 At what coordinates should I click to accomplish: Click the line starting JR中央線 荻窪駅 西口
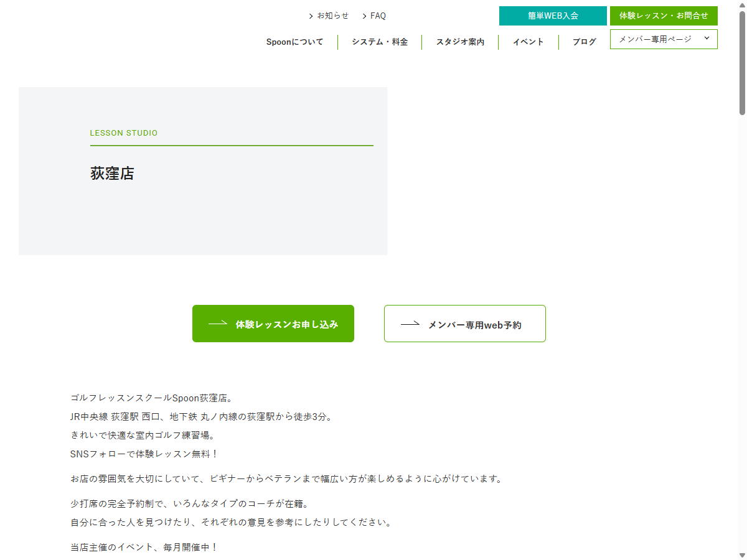click(x=202, y=417)
